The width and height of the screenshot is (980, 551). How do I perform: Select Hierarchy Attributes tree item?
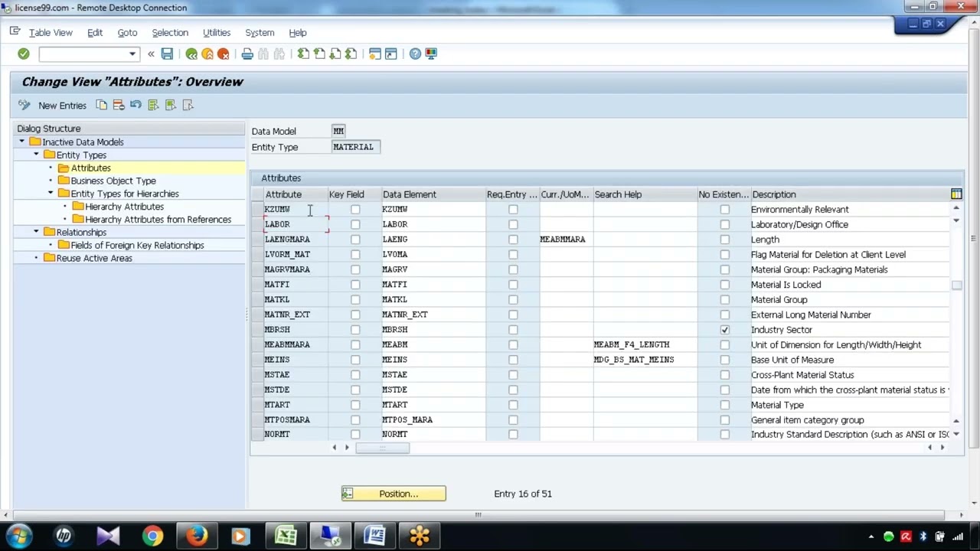[x=124, y=207]
